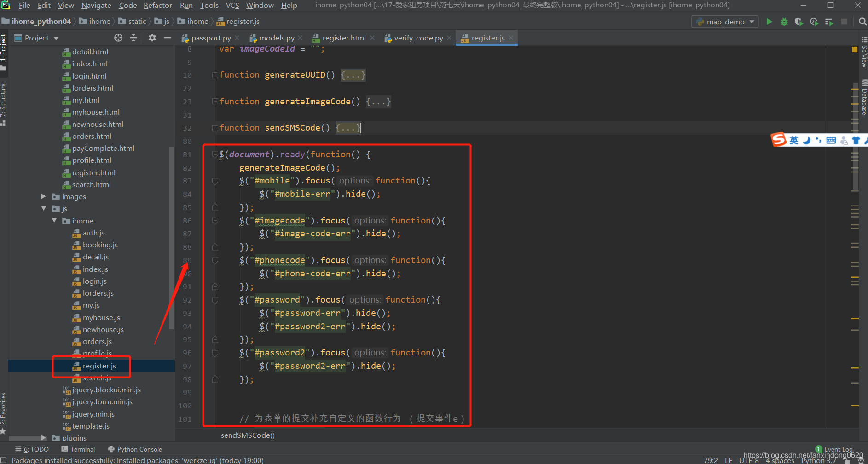Click the status bar tool window toggle icon
The image size is (868, 464).
[x=4, y=460]
